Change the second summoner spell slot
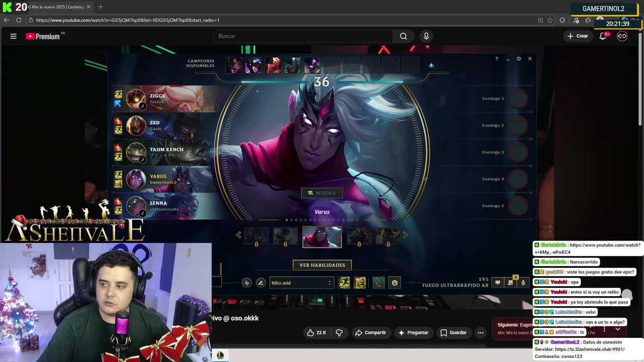Screen dimensions: 644x362 (360, 283)
